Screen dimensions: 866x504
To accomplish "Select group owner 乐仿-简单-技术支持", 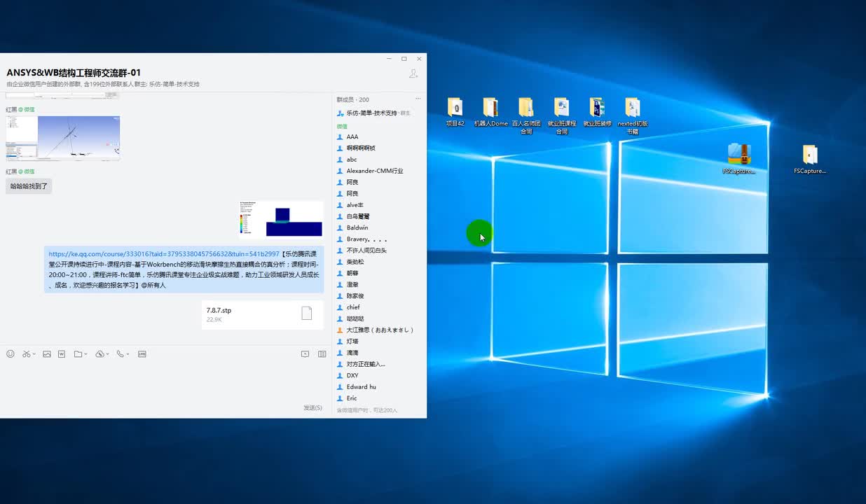I will [373, 113].
